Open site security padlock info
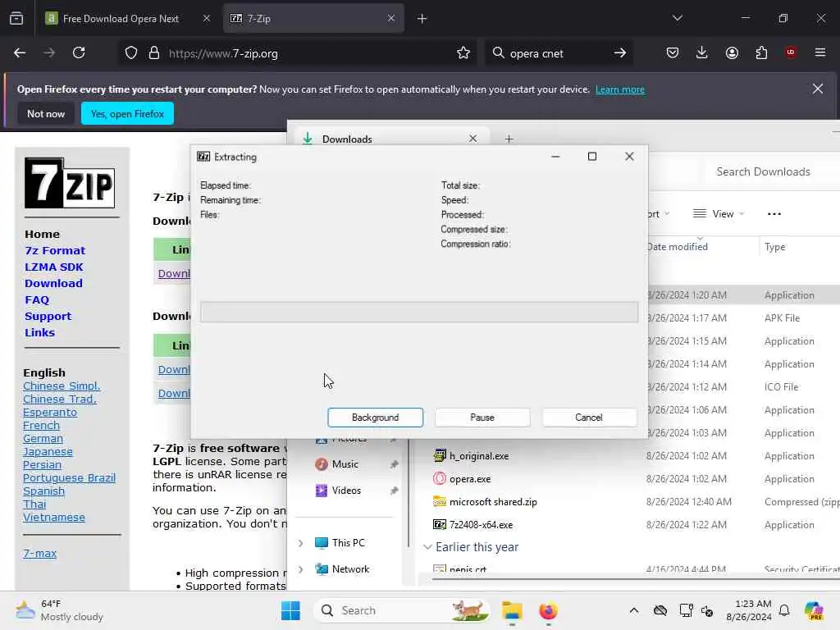This screenshot has height=630, width=840. click(154, 53)
